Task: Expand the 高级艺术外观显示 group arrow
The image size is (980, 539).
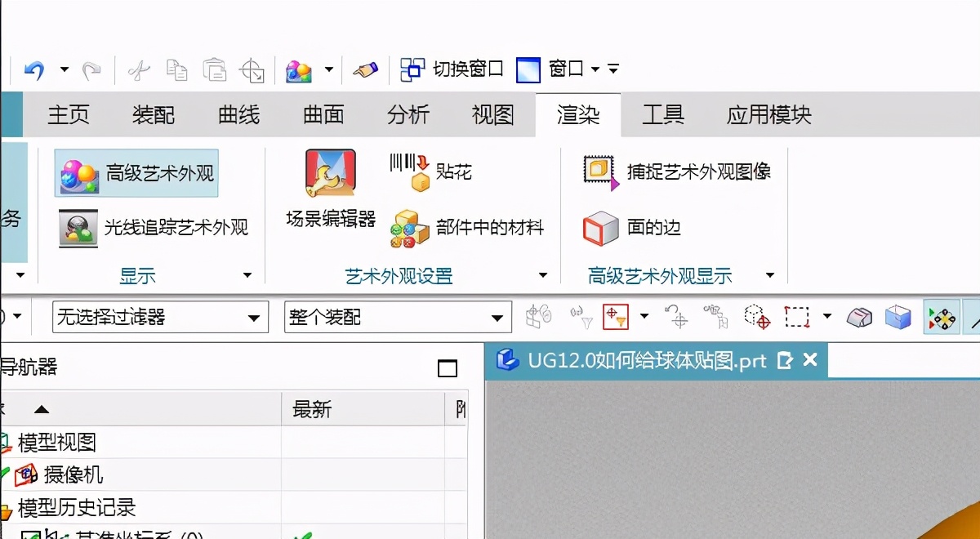Action: 769,276
